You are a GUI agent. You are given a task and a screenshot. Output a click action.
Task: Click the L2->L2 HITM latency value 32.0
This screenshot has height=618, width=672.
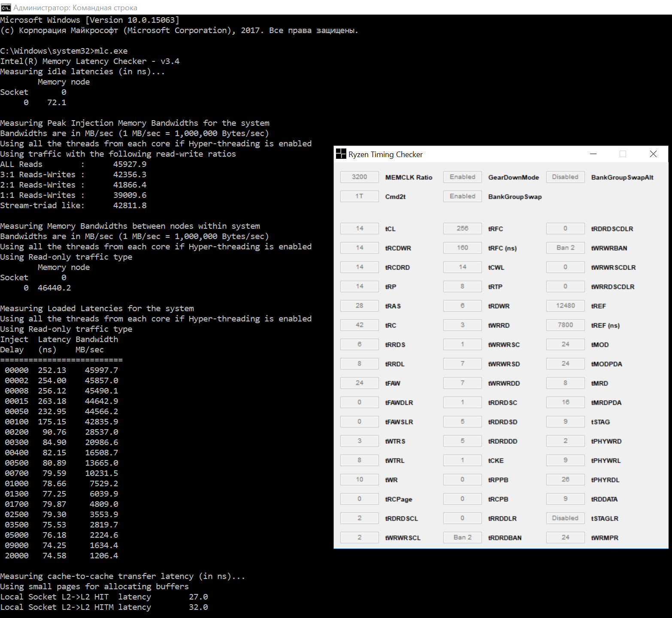198,607
